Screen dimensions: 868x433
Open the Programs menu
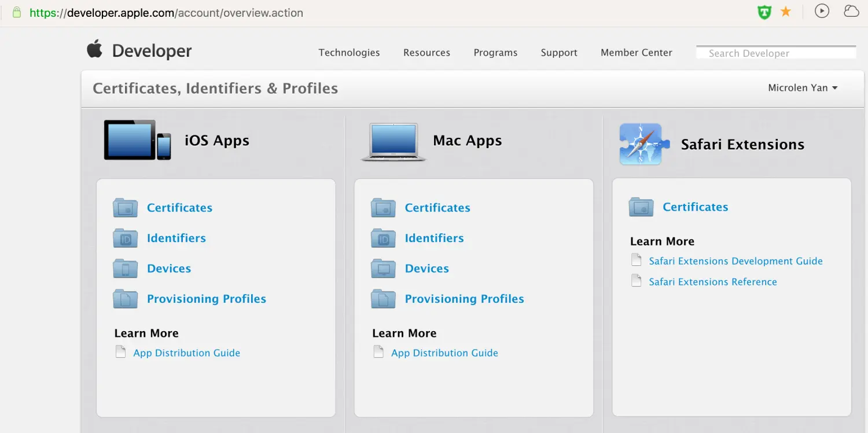pyautogui.click(x=495, y=53)
